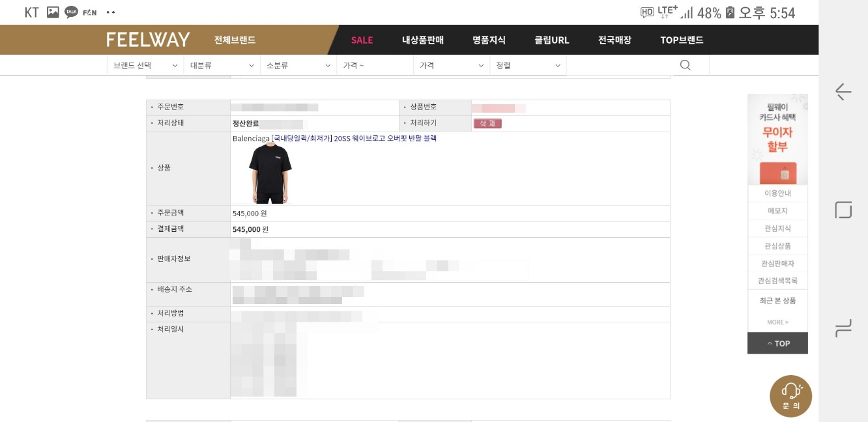Expand the 대분류 category dropdown
Image resolution: width=868 pixels, height=422 pixels.
pyautogui.click(x=222, y=65)
